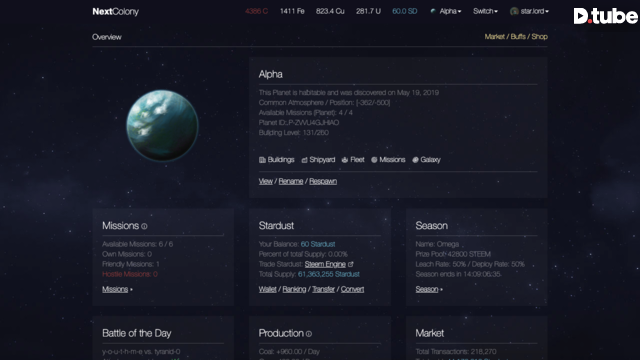Viewport: 640px width, 360px height.
Task: Click the Hostile Missions: 0 text
Action: click(x=130, y=274)
